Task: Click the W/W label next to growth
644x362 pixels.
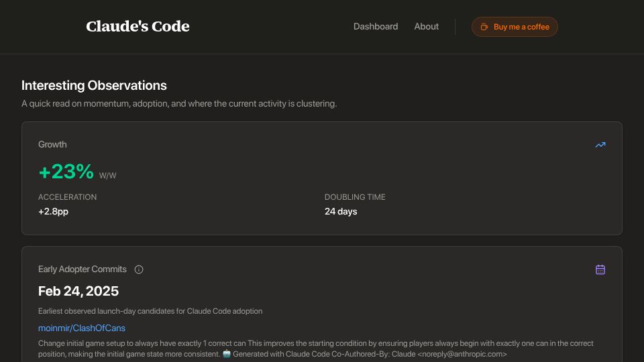Action: (x=107, y=176)
